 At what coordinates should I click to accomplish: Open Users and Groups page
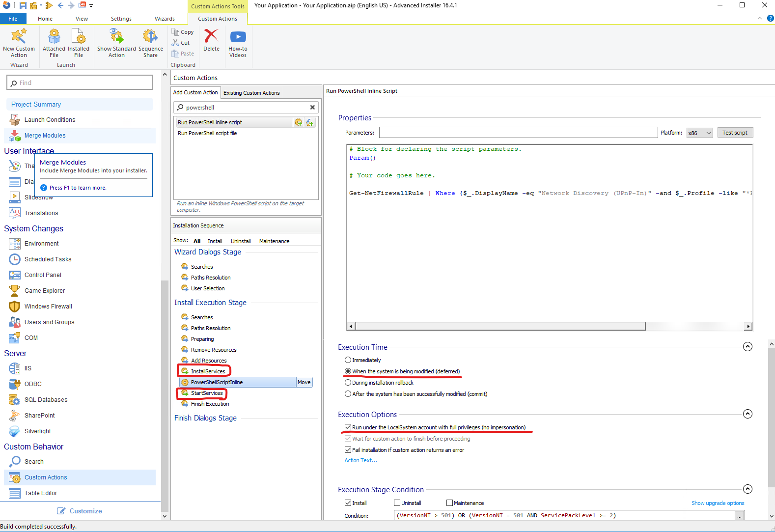(49, 322)
